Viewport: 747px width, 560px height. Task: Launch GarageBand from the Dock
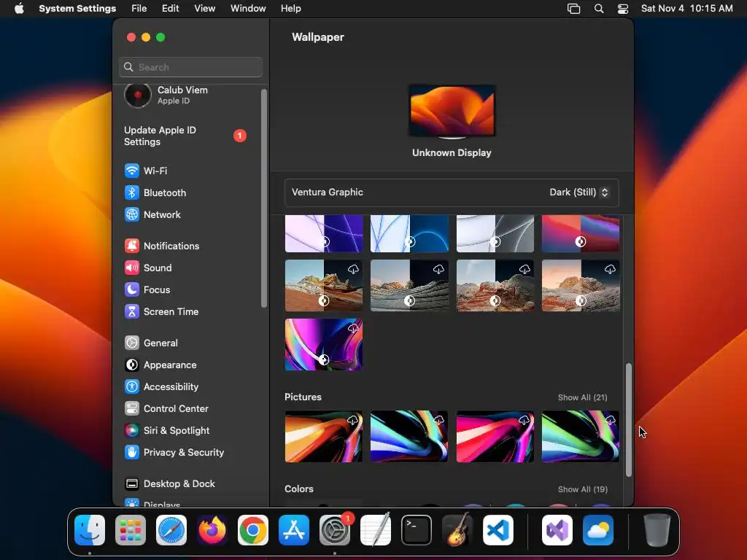pyautogui.click(x=457, y=530)
